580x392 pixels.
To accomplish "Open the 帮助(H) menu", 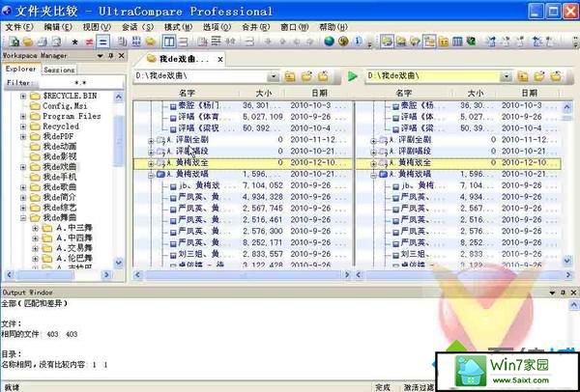I will (333, 27).
